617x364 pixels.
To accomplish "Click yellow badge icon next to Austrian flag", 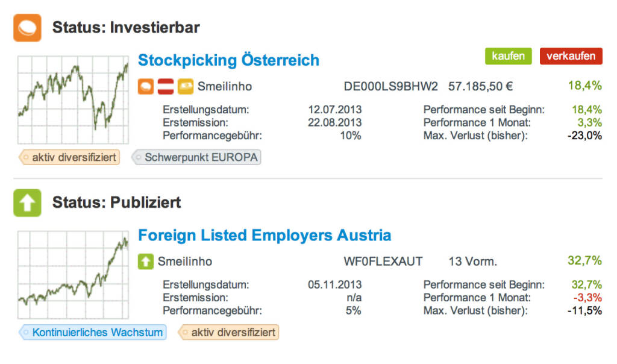I will pyautogui.click(x=185, y=87).
